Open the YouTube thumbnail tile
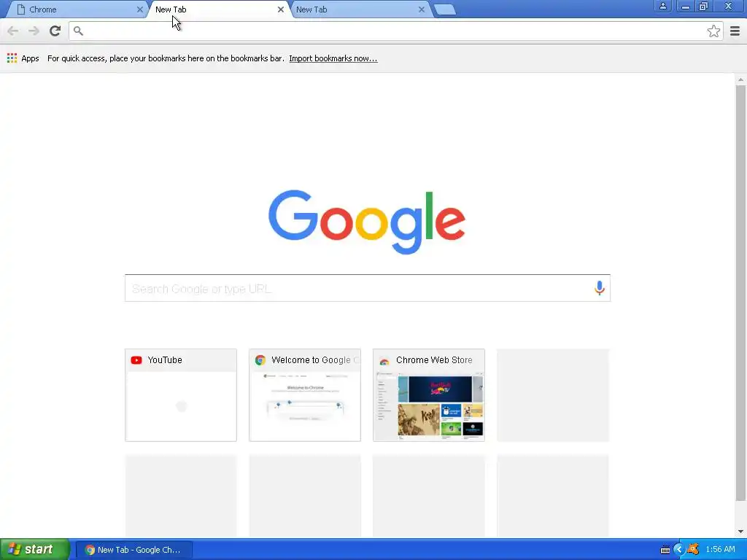Screen dimensions: 747x560 (x=181, y=394)
